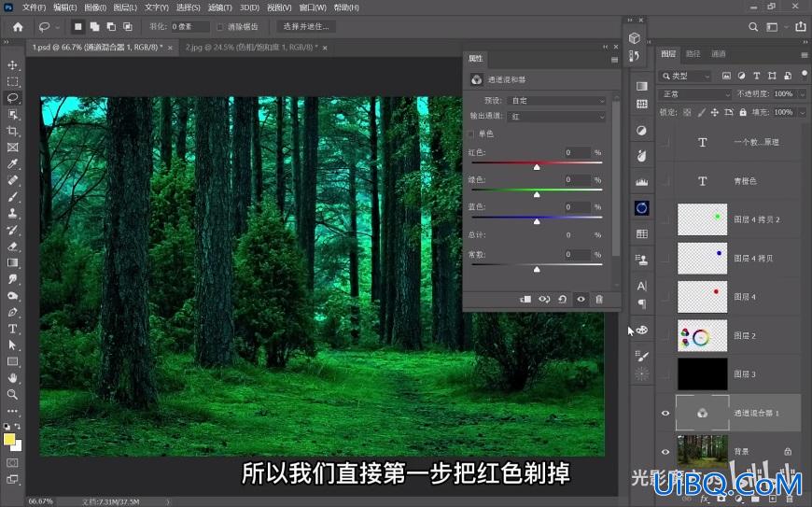Open the 预设 preset dropdown

[557, 101]
